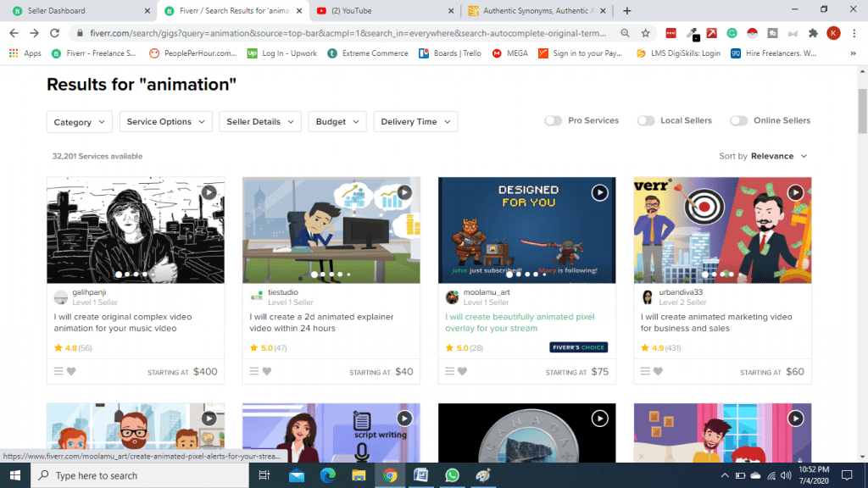Screen dimensions: 868x488
Task: Open the Sort by Relevance dropdown
Action: coord(764,156)
